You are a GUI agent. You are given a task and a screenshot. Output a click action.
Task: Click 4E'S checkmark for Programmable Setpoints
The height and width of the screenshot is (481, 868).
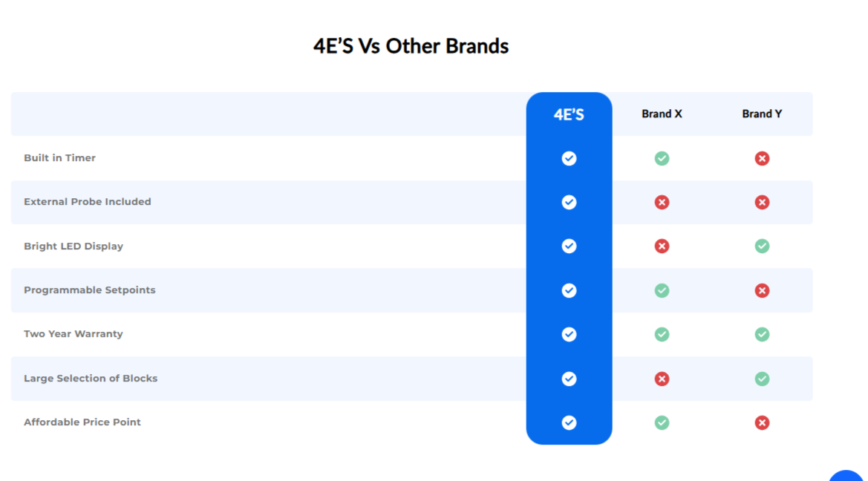(x=569, y=290)
